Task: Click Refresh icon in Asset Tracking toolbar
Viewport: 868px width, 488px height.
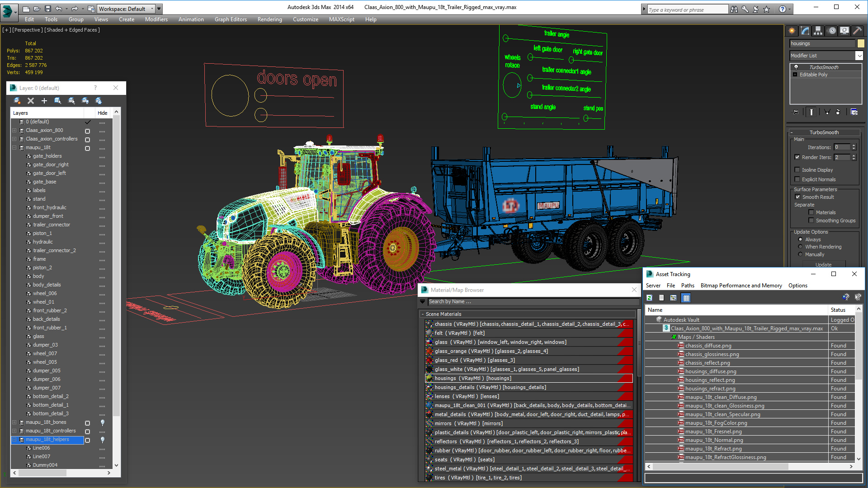Action: (x=649, y=298)
